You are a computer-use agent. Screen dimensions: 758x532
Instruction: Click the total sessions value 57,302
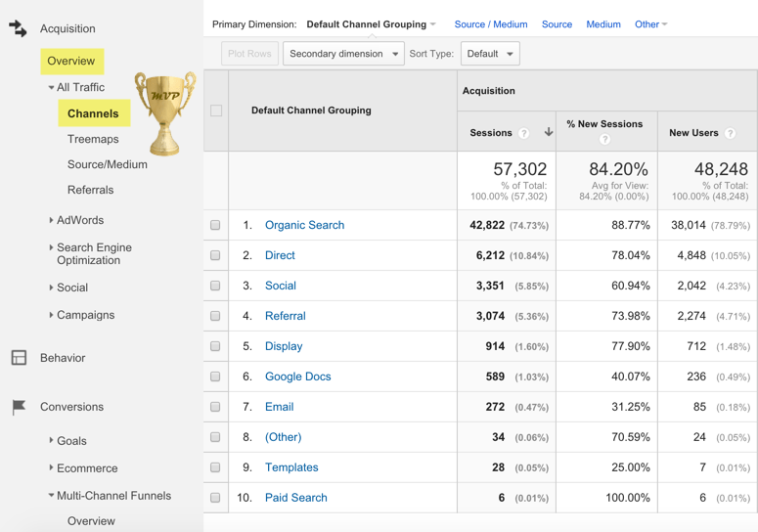coord(520,169)
